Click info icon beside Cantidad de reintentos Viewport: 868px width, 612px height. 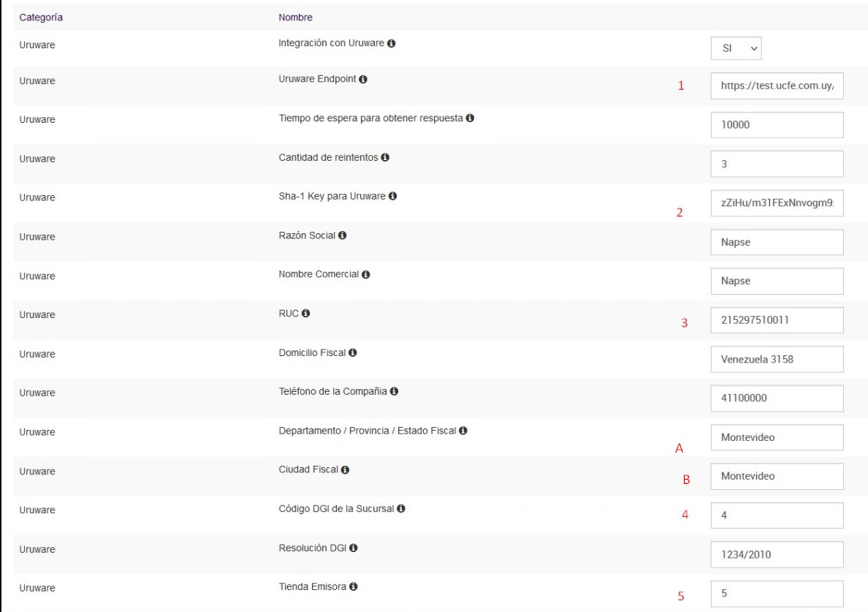coord(384,157)
